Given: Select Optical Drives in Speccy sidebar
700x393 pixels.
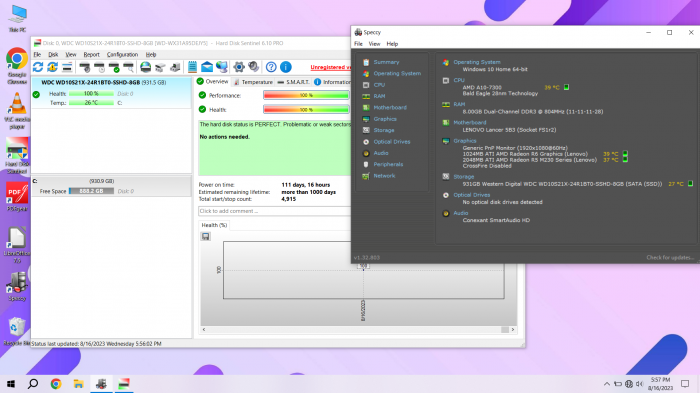Looking at the screenshot, I should click(x=392, y=142).
